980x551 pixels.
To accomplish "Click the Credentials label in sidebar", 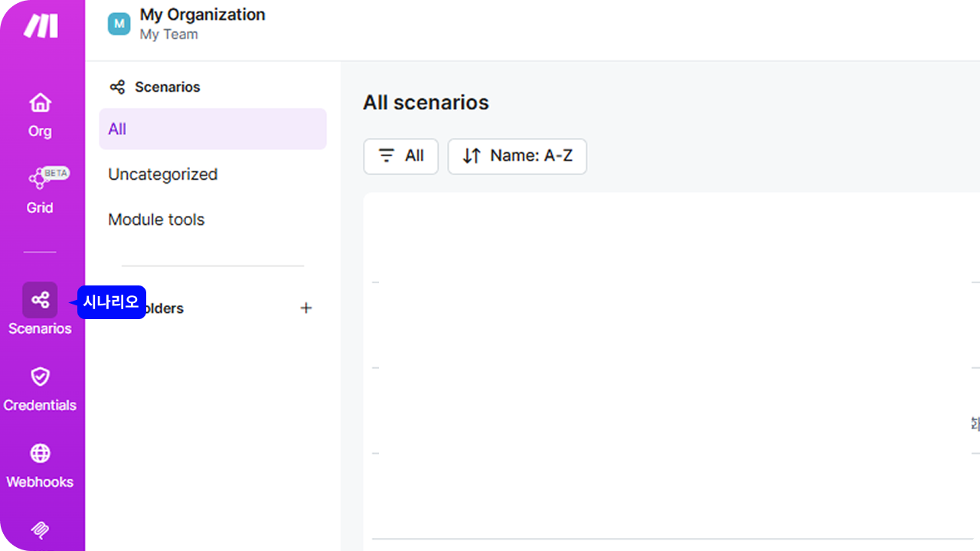I will [x=40, y=406].
